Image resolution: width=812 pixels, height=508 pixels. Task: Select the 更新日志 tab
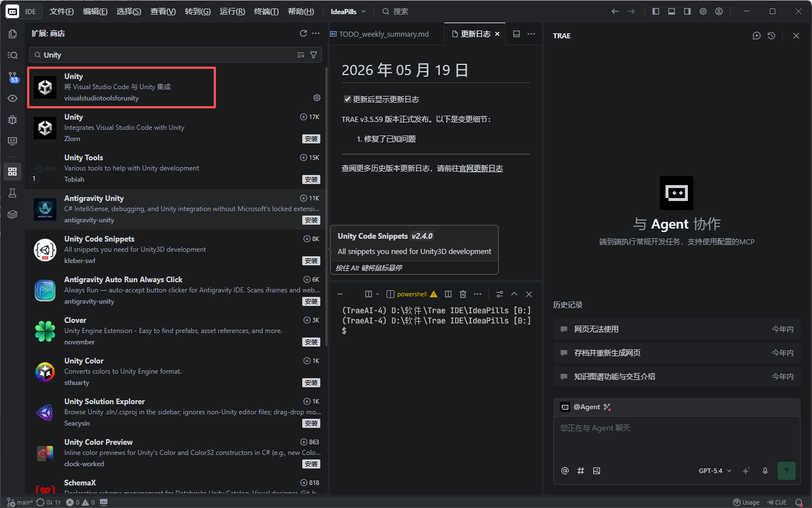click(x=475, y=34)
